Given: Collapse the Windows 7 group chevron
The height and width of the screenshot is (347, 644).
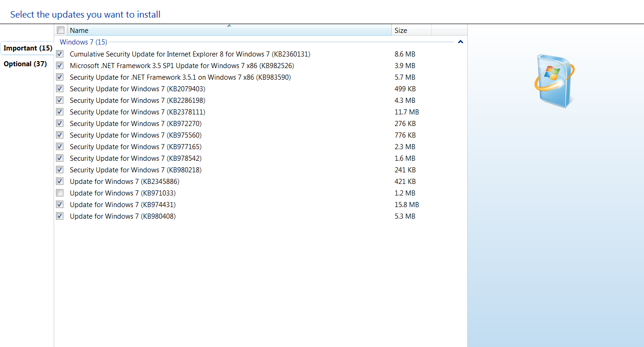Looking at the screenshot, I should [x=460, y=42].
